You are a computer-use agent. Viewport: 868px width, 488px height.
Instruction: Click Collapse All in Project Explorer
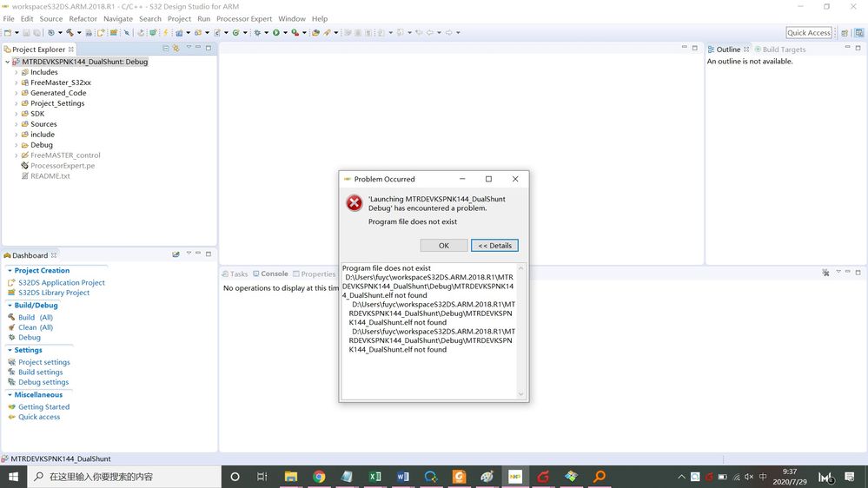[165, 49]
